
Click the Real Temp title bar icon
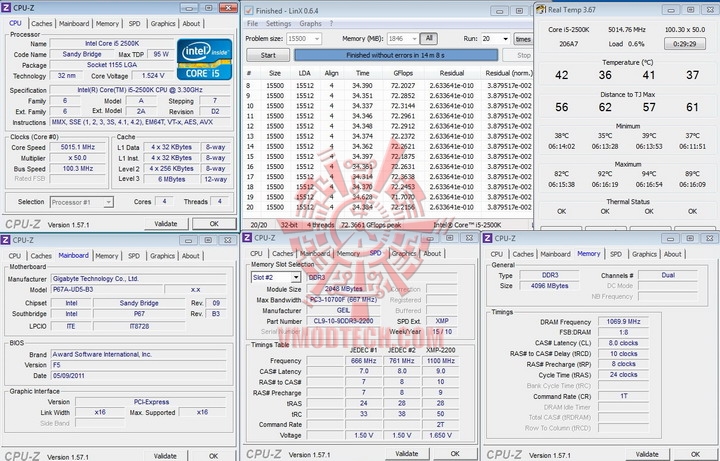click(x=541, y=9)
